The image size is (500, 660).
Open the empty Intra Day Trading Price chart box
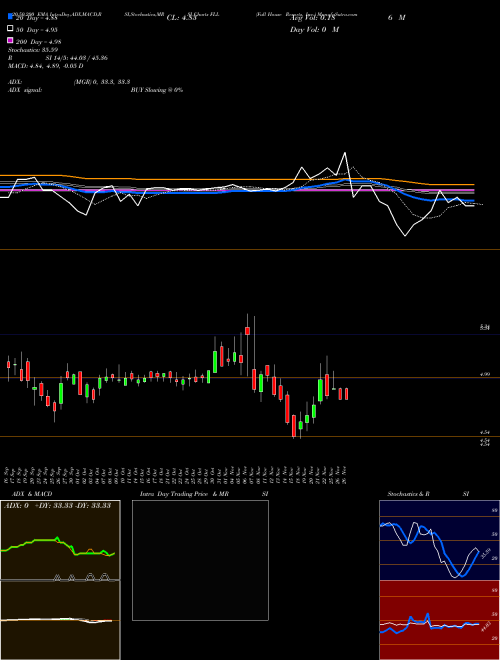200,560
